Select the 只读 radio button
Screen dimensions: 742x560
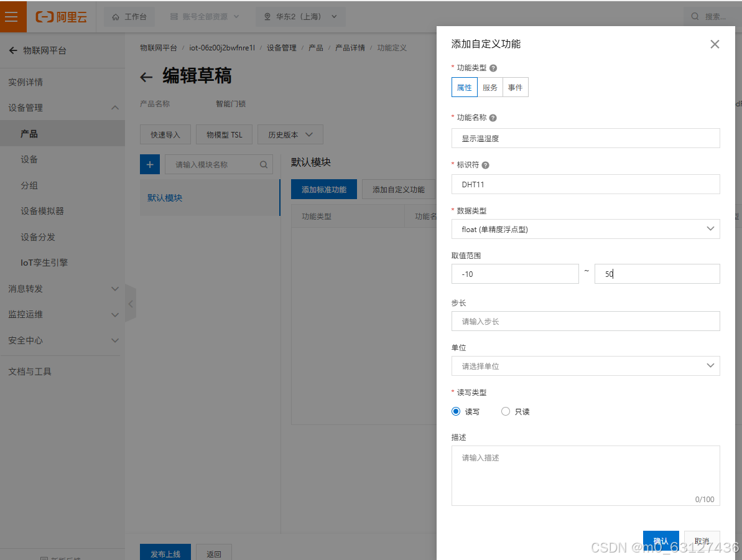point(506,411)
